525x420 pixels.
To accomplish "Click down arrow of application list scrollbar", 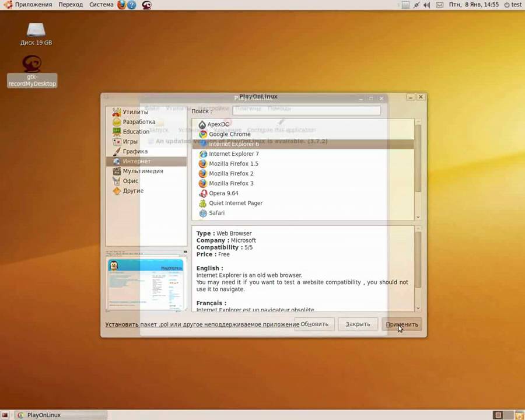I will (x=418, y=218).
